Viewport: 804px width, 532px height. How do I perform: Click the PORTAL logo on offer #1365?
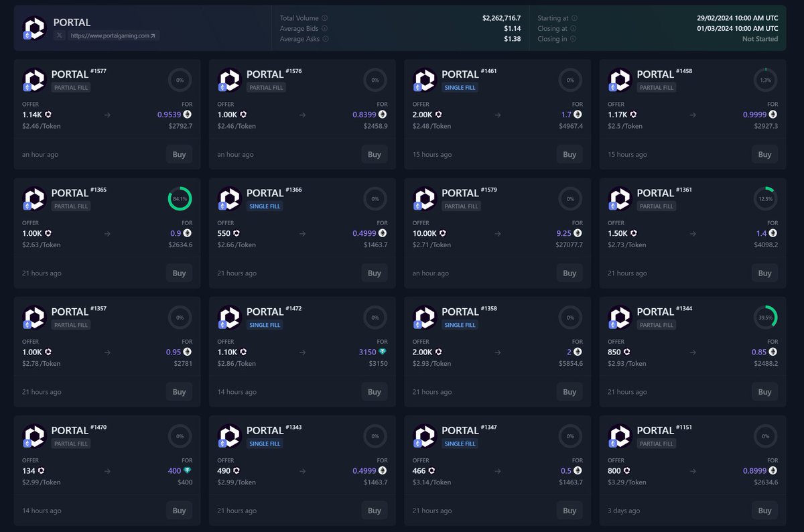tap(34, 198)
